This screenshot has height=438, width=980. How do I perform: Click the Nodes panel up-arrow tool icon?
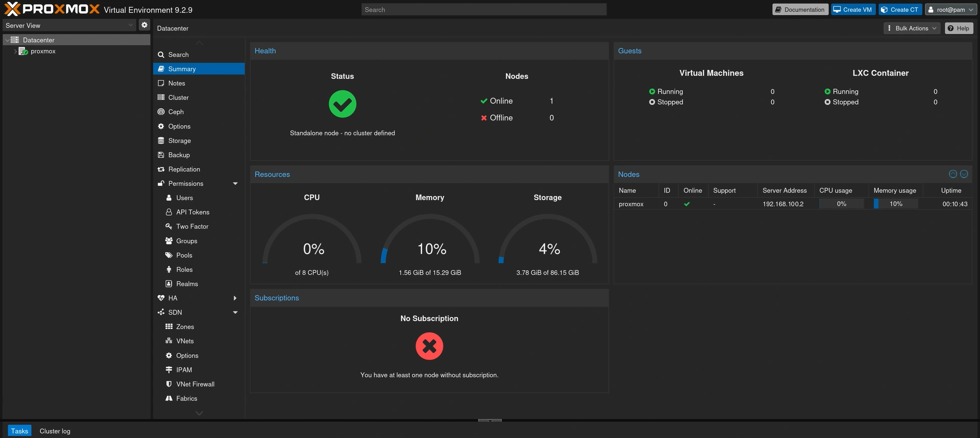coord(952,174)
